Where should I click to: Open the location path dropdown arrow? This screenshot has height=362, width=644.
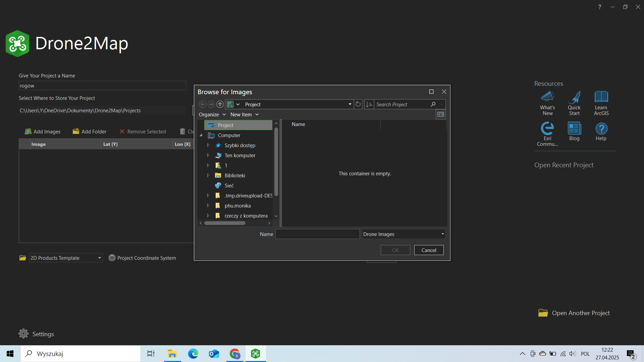tap(350, 104)
